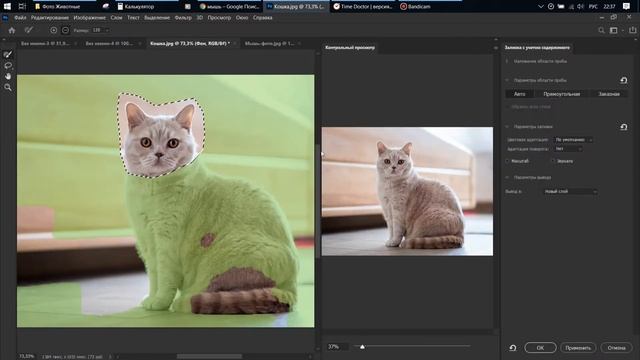Open the output-to Новый слой dropdown
The image size is (640, 360).
click(x=570, y=191)
